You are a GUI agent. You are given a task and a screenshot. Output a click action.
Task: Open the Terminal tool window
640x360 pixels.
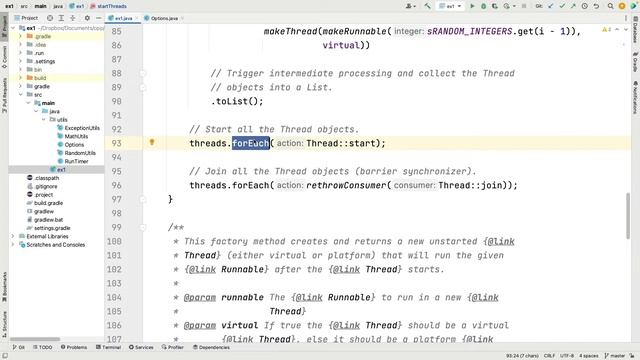tap(108, 347)
